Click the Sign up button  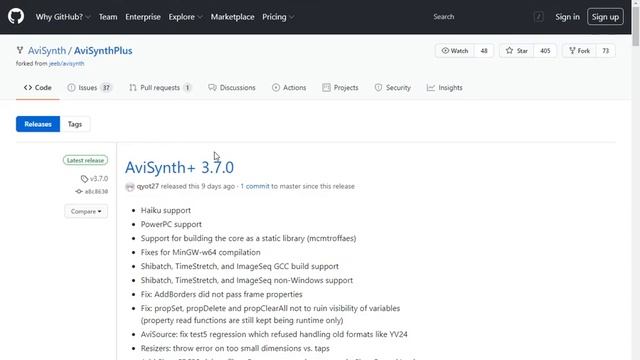click(x=605, y=17)
